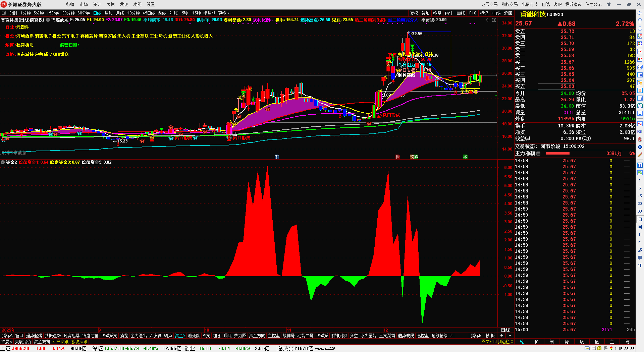The image size is (644, 352).
Task: Click the list icon beside 主力净额
Action: [x=538, y=153]
